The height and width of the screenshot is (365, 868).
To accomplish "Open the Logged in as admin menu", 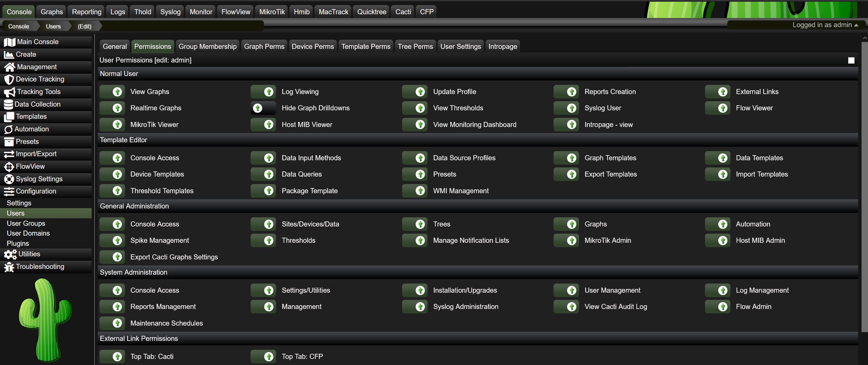I will (825, 25).
